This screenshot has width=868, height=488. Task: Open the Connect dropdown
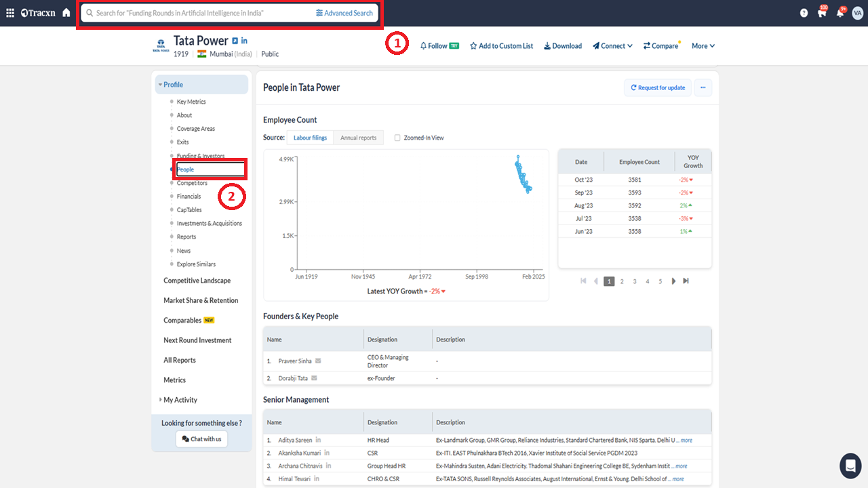612,46
